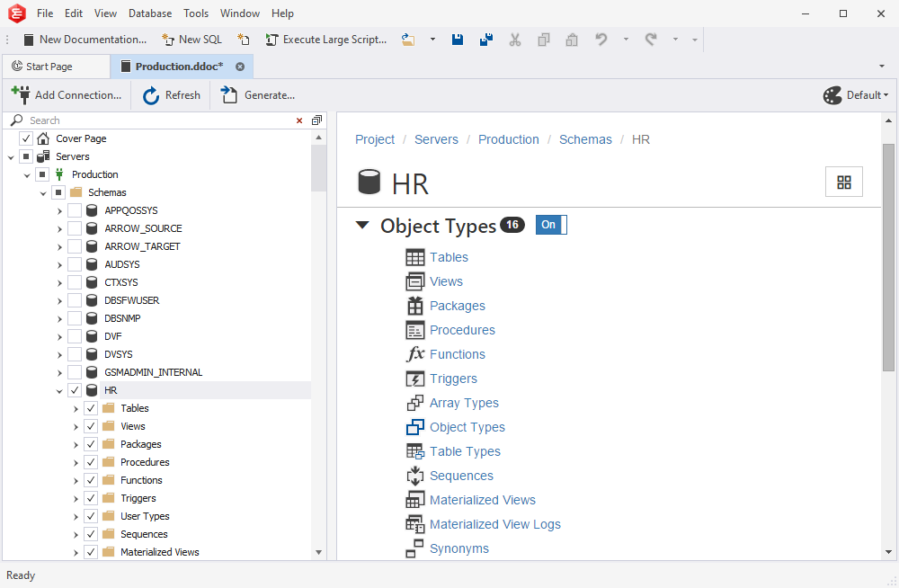Open the Packages object type icon
This screenshot has height=588, width=899.
[416, 306]
